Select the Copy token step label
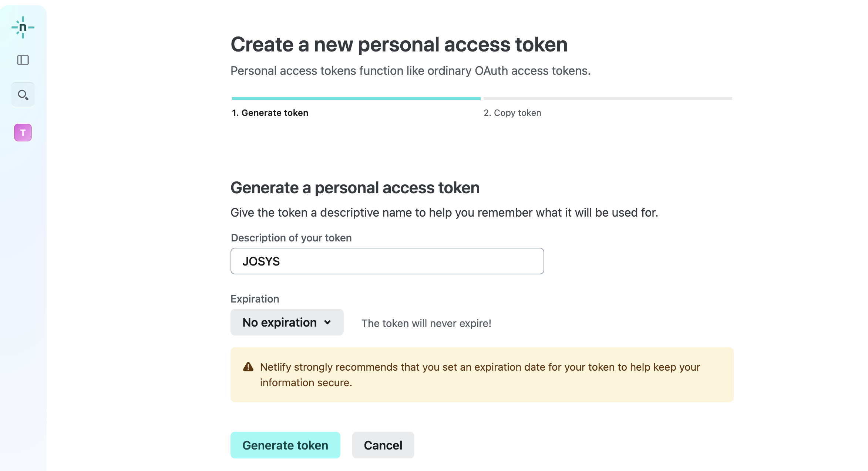Screen dimensions: 868x471 (512, 113)
